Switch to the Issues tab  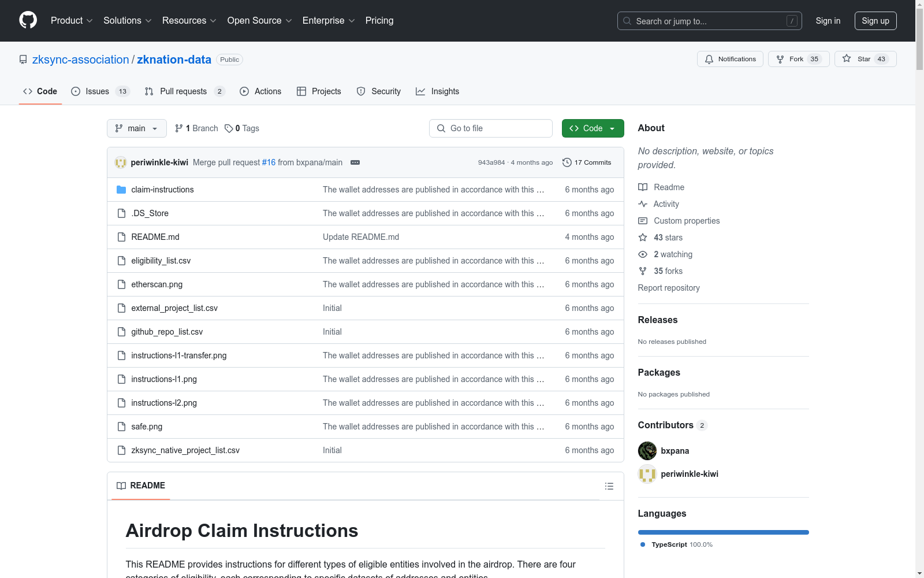coord(100,91)
